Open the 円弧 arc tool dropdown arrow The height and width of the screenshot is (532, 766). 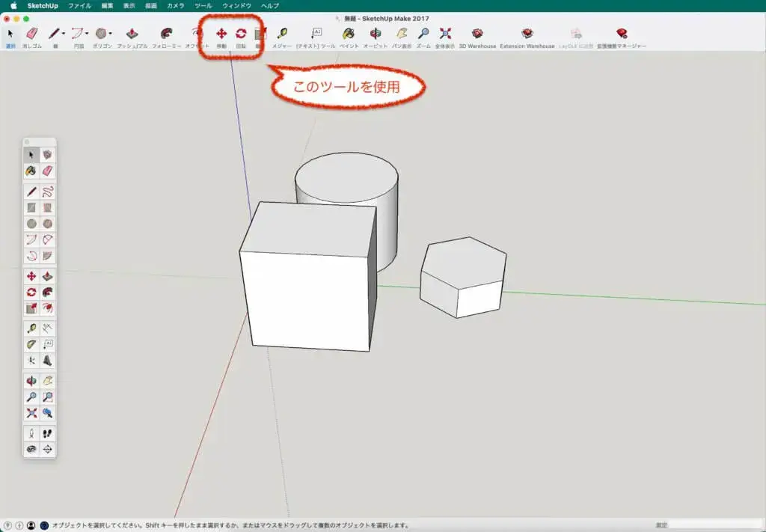click(x=87, y=34)
